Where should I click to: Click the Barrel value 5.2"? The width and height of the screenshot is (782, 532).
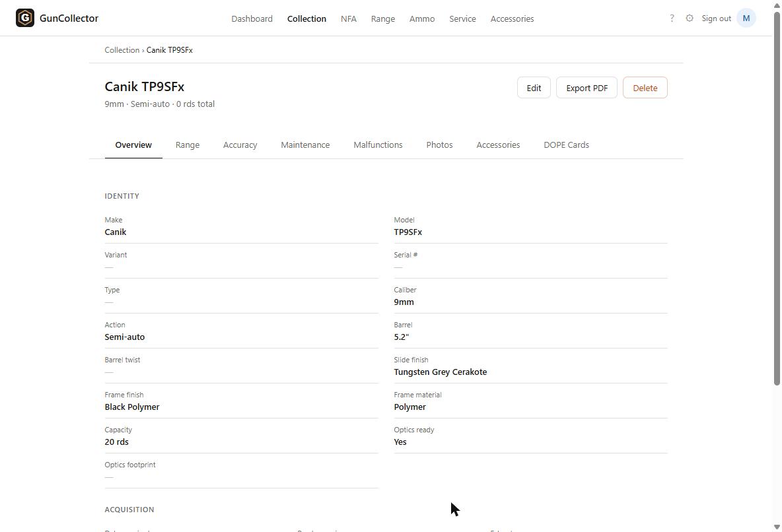coord(402,337)
